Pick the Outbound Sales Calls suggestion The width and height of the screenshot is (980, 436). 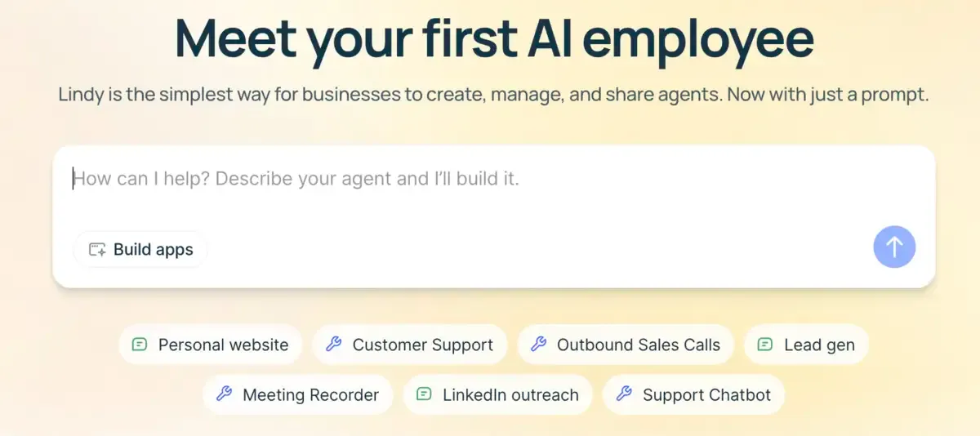tap(626, 345)
